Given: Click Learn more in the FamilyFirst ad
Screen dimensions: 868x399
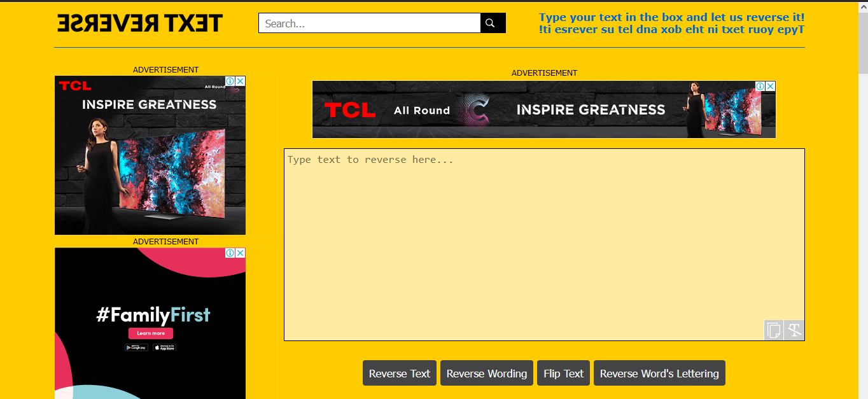Looking at the screenshot, I should (151, 333).
